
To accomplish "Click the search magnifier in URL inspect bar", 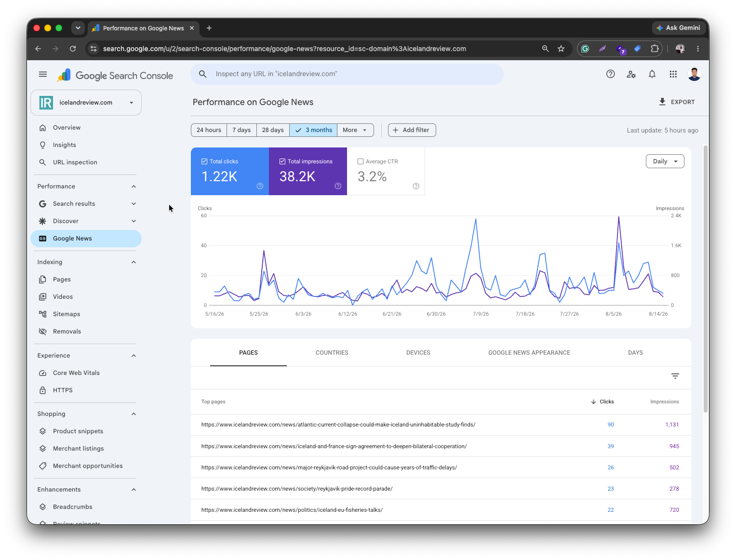I will coord(203,74).
